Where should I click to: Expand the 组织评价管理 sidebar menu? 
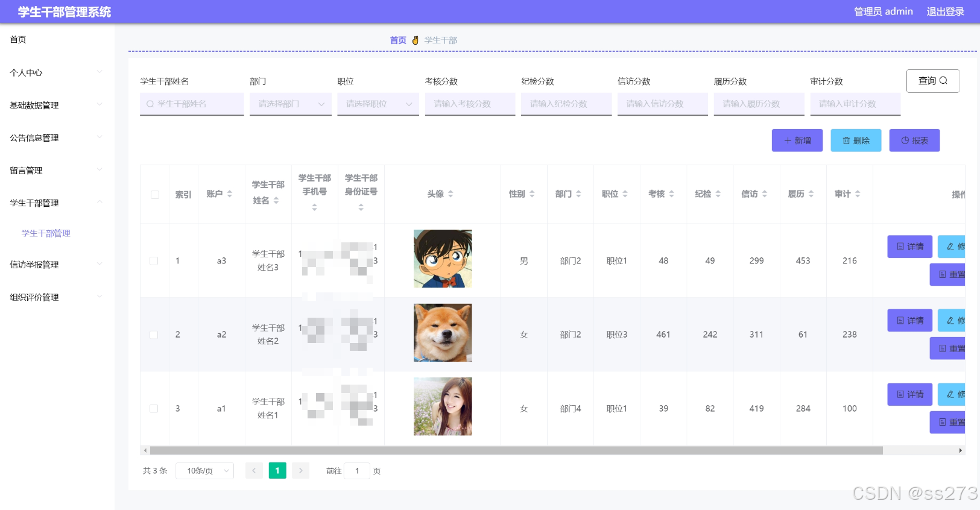[57, 297]
